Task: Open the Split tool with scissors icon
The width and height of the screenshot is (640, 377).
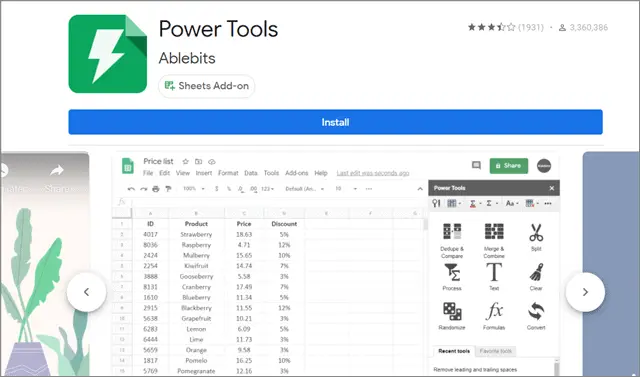Action: pyautogui.click(x=536, y=237)
